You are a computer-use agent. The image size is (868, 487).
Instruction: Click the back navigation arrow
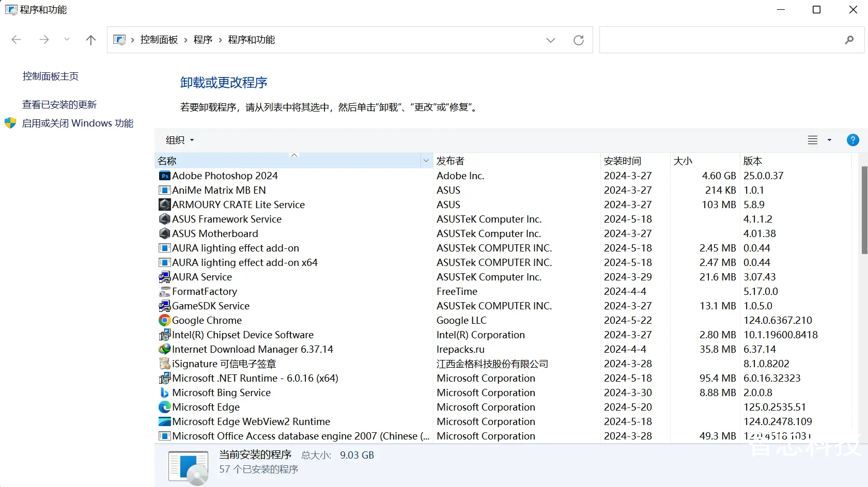(16, 40)
